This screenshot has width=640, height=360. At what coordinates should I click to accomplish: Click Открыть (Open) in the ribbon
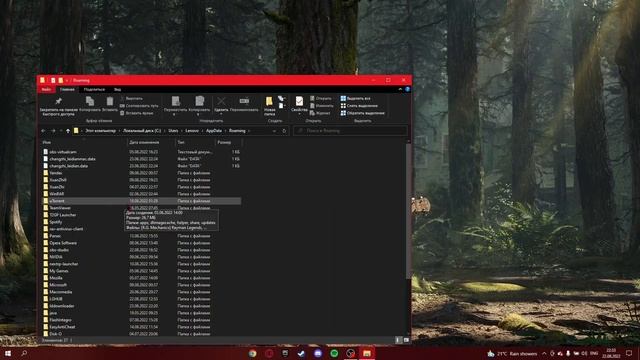pos(320,99)
